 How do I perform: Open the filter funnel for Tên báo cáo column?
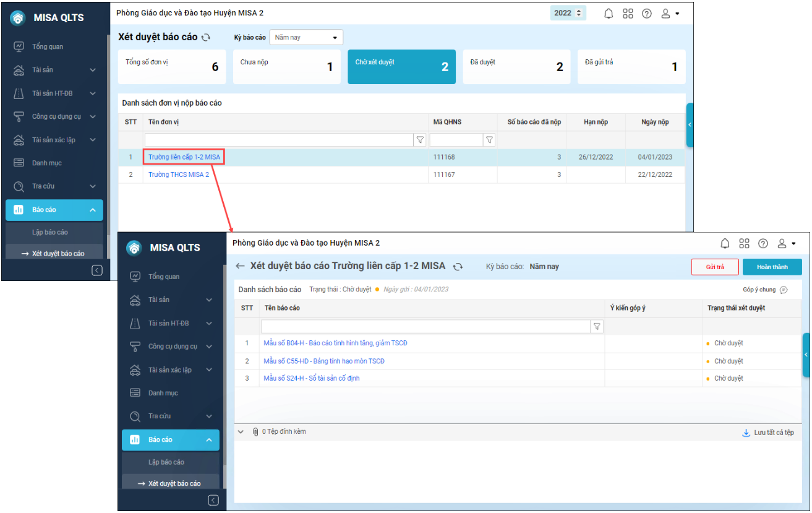click(597, 326)
